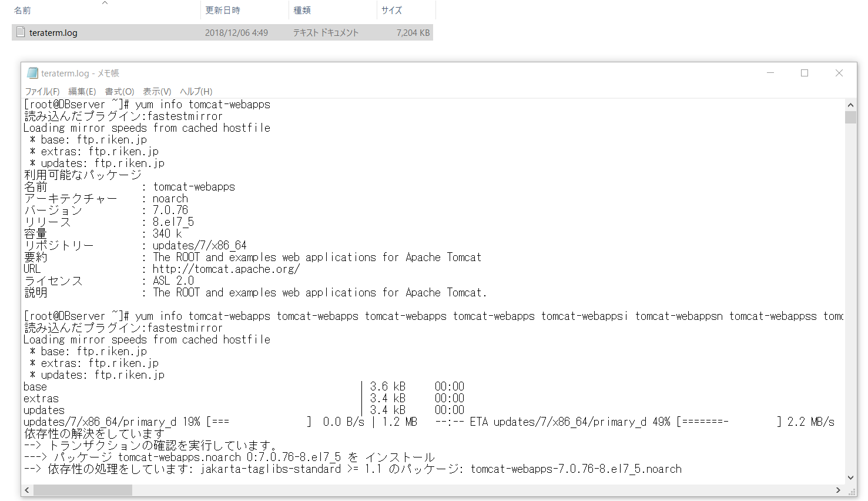
Task: Click the repository value updates/7/x86_64
Action: (200, 245)
